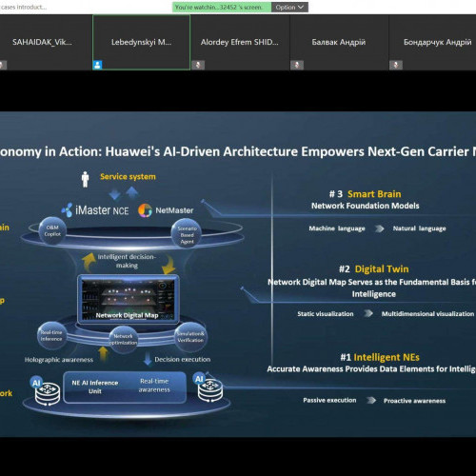Viewport: 476px width, 476px height.
Task: Click the arrow between Passive execution and Proactive awareness
Action: (371, 400)
